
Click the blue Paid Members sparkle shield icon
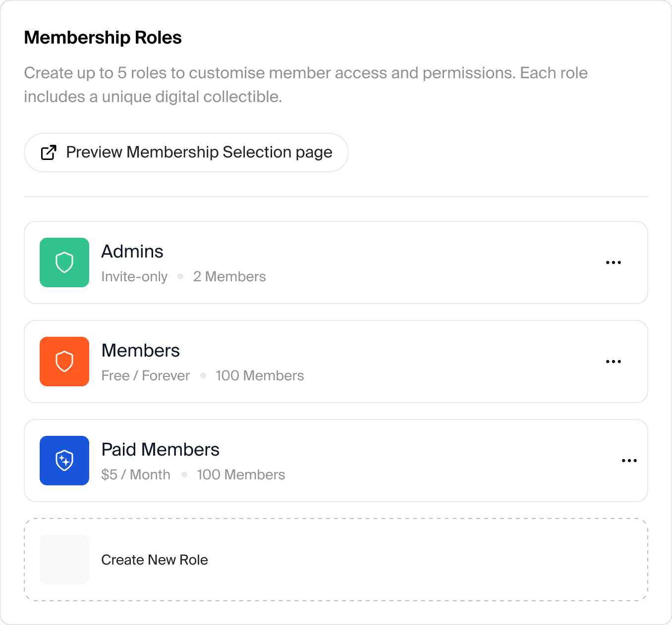coord(64,461)
